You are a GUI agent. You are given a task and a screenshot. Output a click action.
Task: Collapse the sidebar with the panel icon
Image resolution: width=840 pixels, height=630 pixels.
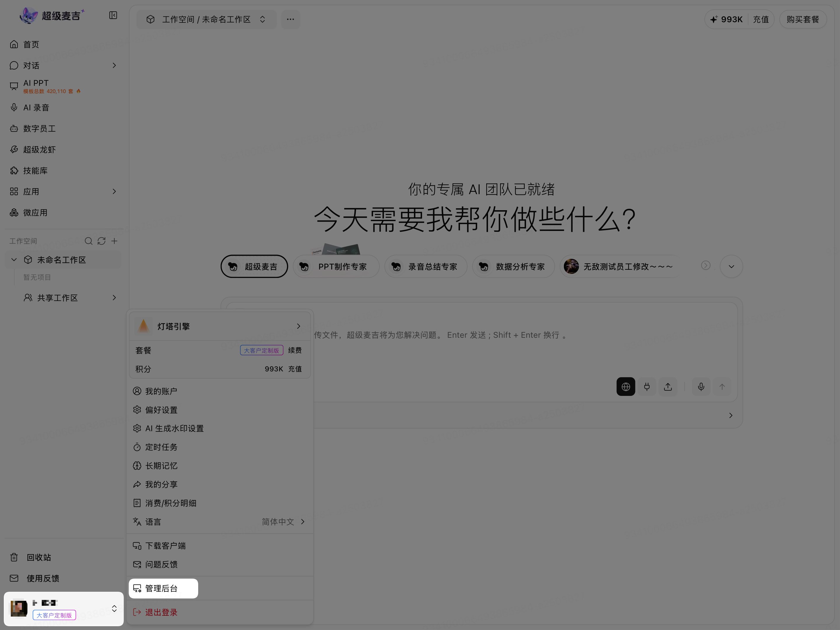113,15
